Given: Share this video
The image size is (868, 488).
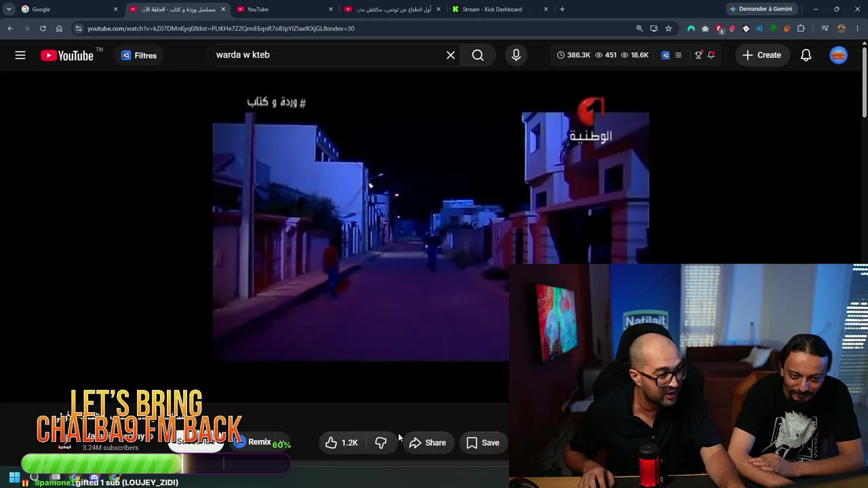Looking at the screenshot, I should coord(428,443).
